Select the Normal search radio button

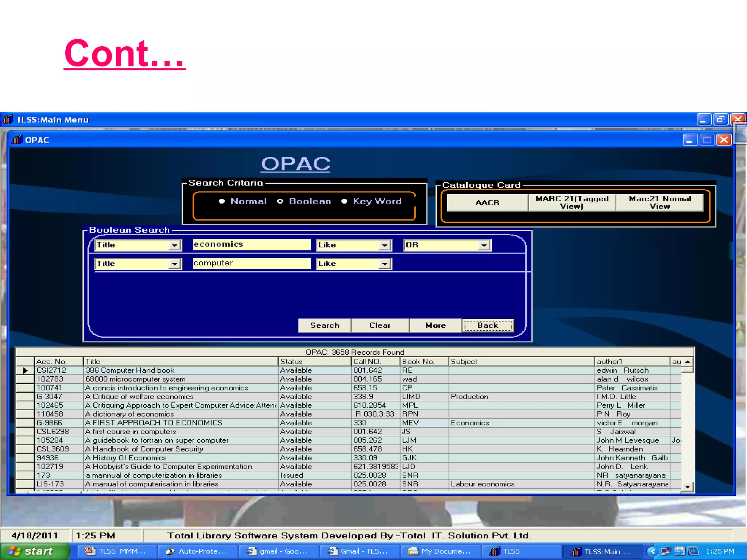[222, 201]
